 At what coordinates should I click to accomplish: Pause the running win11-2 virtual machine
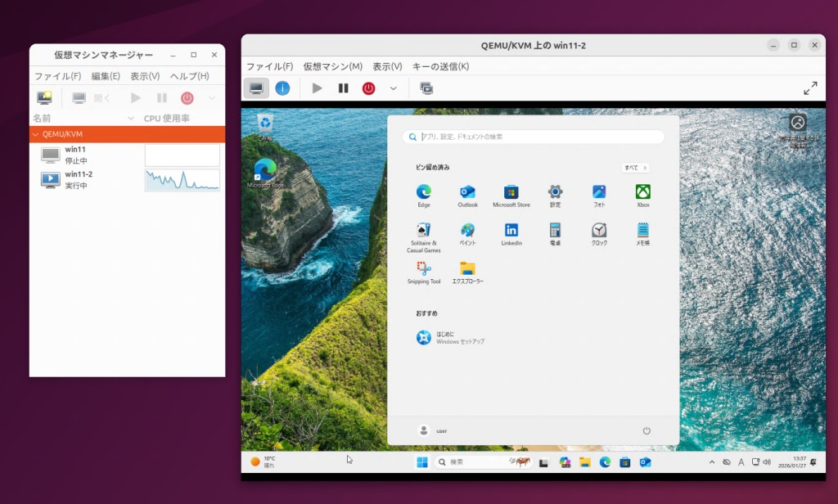344,88
